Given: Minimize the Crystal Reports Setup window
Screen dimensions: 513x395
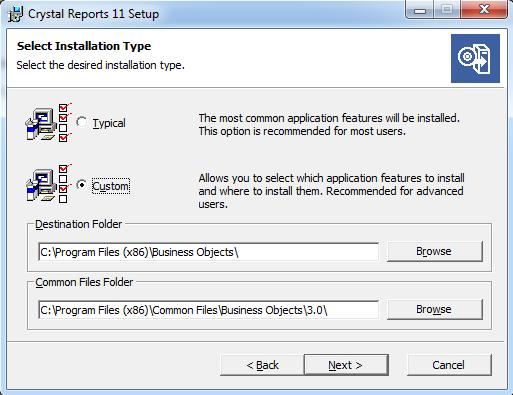Looking at the screenshot, I should (x=420, y=10).
